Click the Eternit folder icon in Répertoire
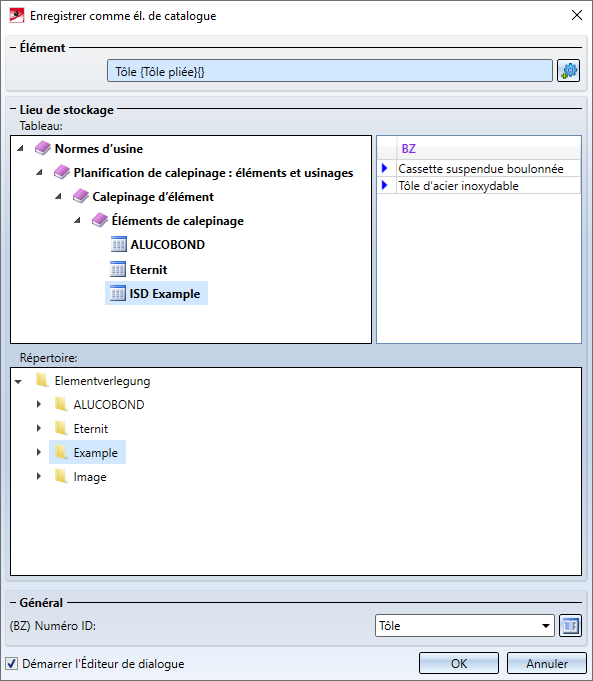 (x=61, y=429)
